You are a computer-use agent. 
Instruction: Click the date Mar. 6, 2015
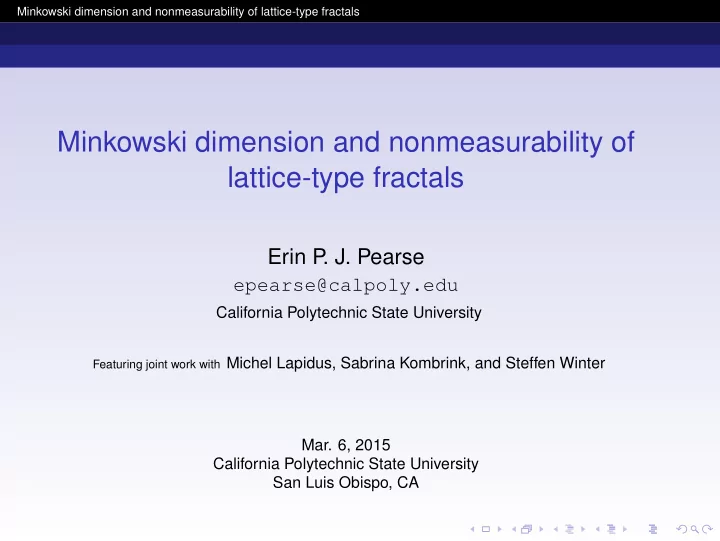pyautogui.click(x=346, y=445)
